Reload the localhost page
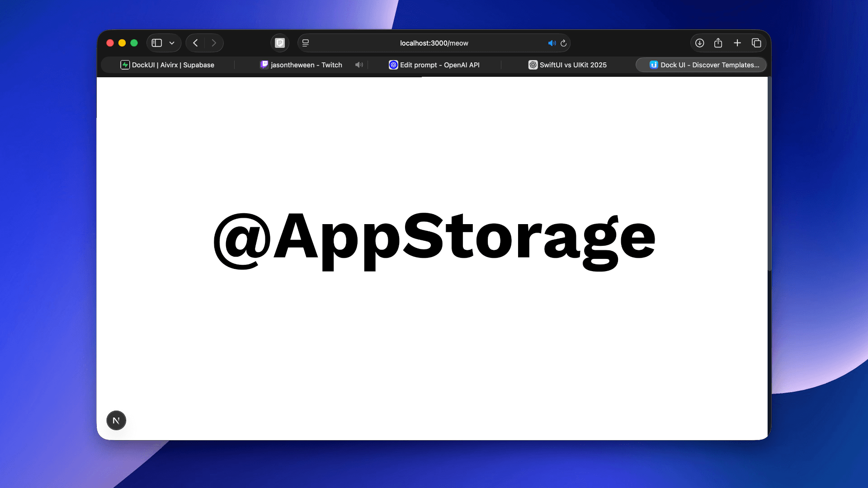This screenshot has width=868, height=488. 564,43
